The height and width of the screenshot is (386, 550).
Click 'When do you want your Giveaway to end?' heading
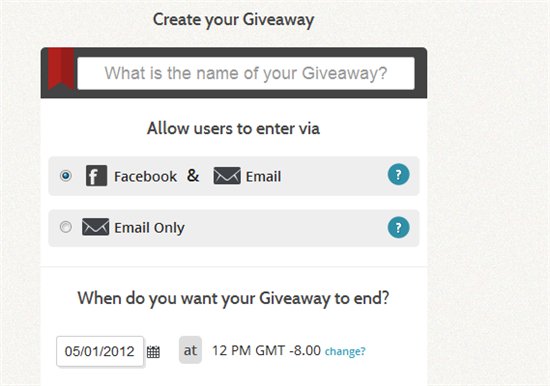point(234,299)
